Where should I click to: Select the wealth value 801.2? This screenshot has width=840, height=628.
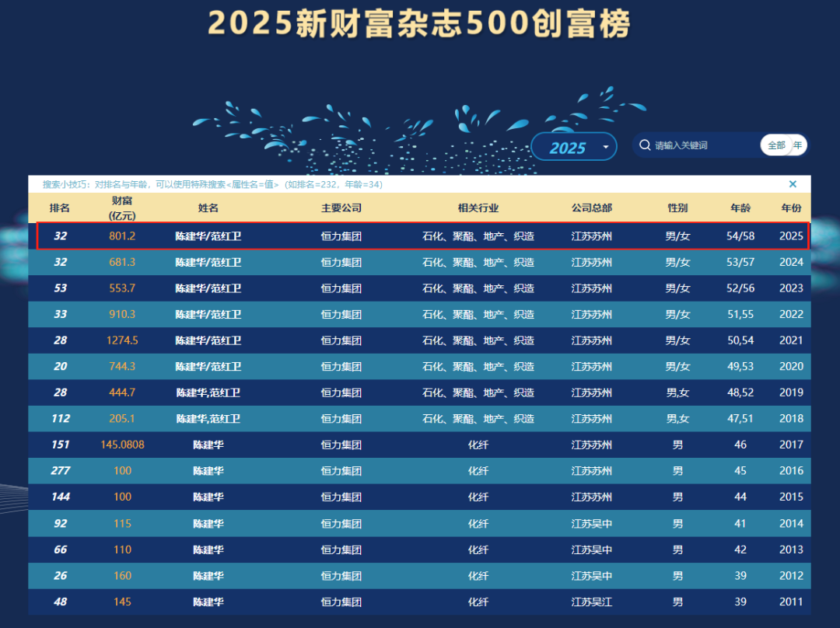(122, 236)
